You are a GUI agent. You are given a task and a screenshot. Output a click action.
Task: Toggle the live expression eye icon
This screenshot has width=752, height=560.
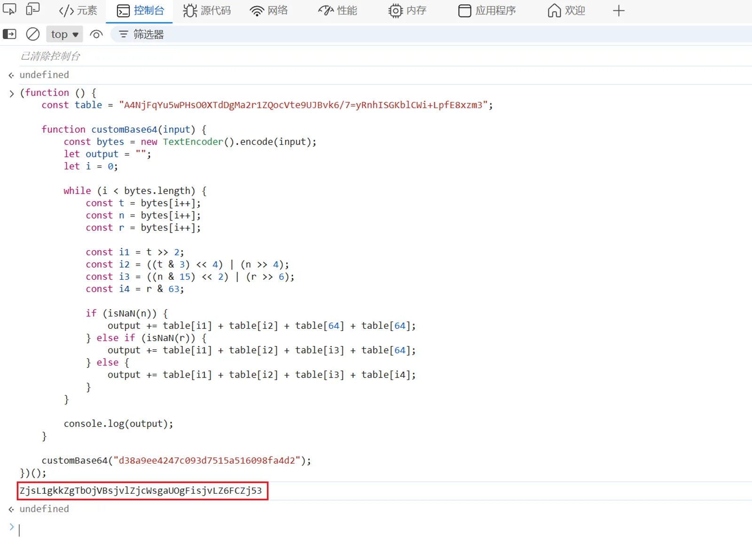(96, 34)
